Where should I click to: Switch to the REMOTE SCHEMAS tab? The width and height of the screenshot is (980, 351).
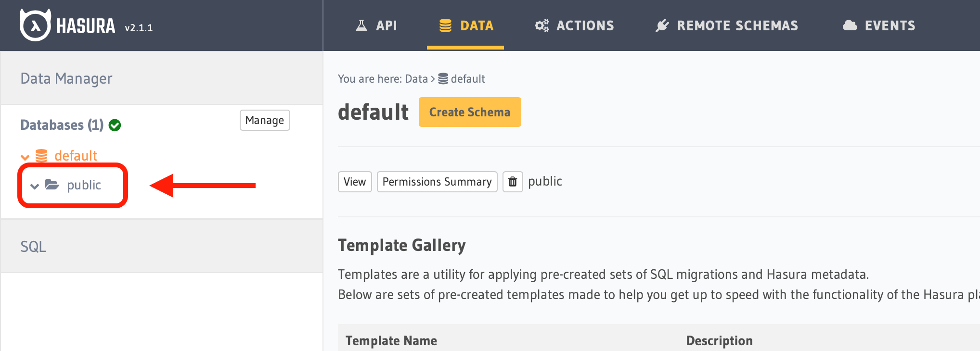(737, 25)
